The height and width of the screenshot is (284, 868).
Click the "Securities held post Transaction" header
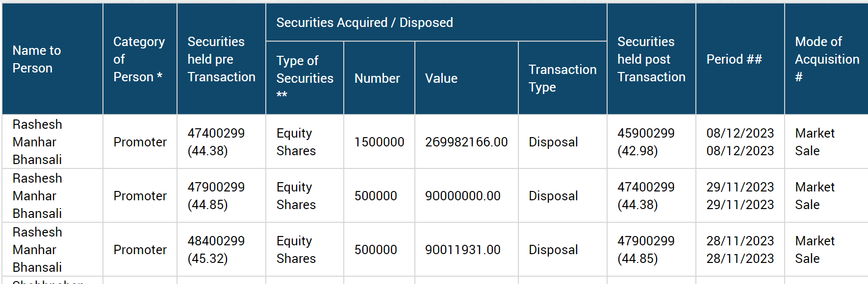[x=651, y=59]
